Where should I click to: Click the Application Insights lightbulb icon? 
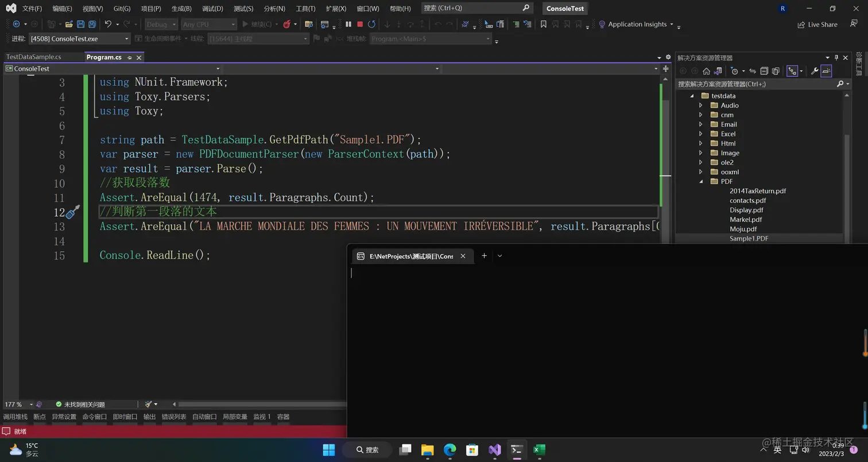pyautogui.click(x=602, y=24)
